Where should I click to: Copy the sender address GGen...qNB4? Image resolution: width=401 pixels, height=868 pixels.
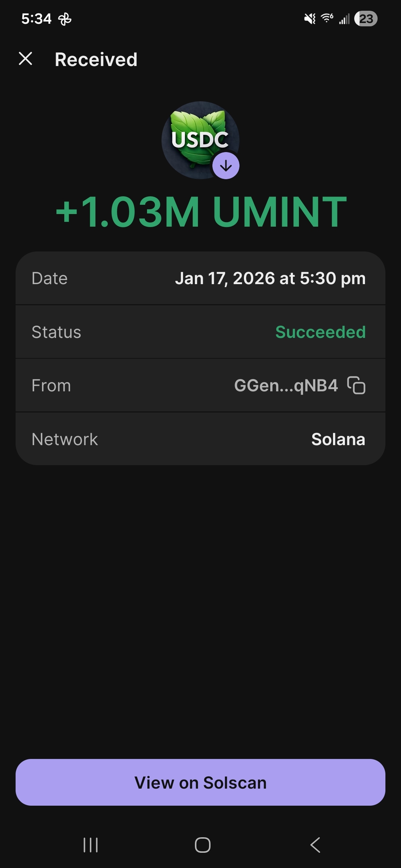click(356, 385)
